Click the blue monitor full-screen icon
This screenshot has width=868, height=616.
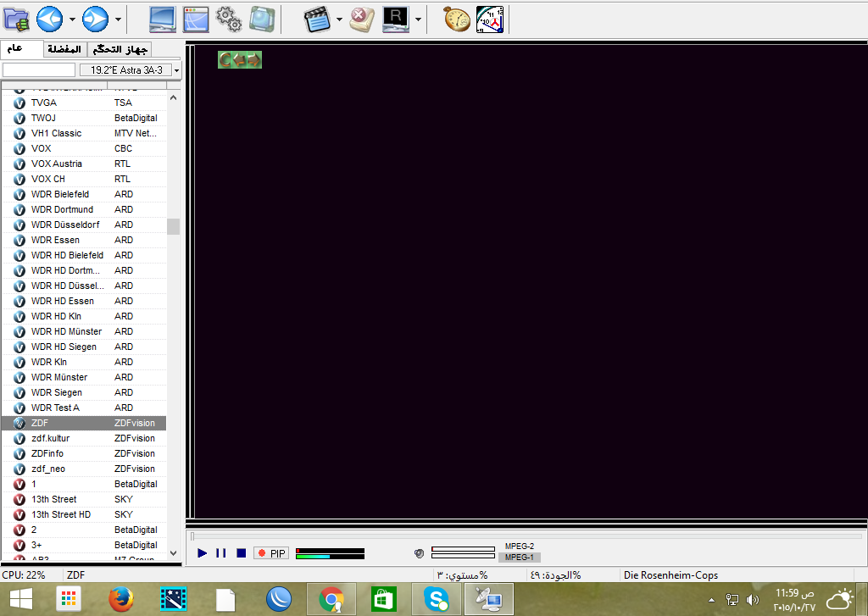coord(163,20)
